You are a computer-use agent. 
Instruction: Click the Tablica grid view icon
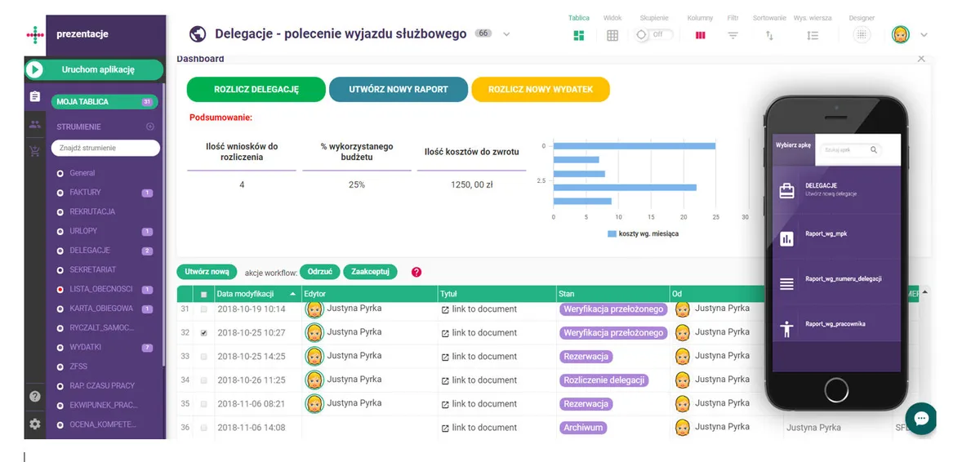[579, 35]
